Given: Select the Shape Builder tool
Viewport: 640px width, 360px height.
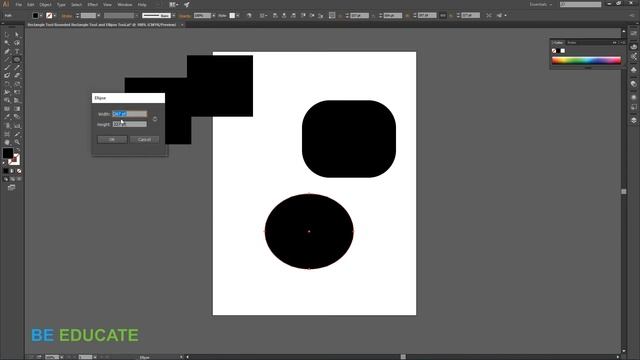Looking at the screenshot, I should 7,101.
